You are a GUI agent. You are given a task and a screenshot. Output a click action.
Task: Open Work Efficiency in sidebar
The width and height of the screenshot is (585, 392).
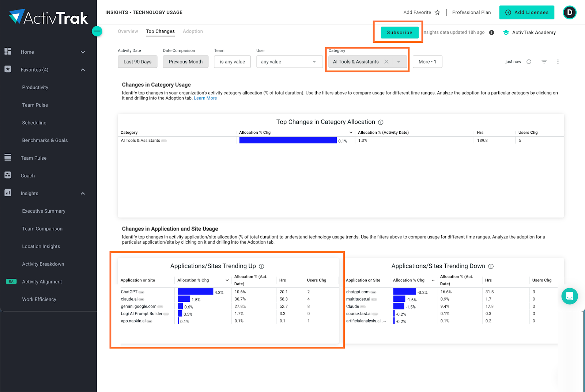pyautogui.click(x=39, y=299)
